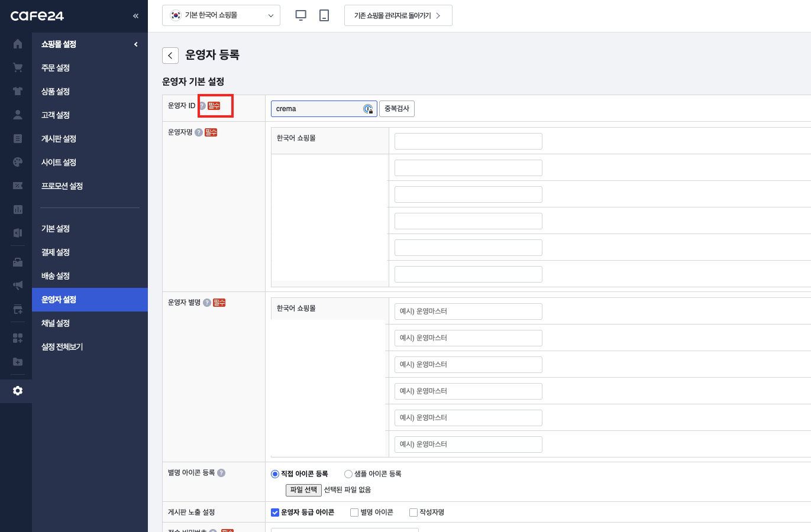Click the megaphone marketing icon
This screenshot has width=811, height=532.
click(17, 285)
